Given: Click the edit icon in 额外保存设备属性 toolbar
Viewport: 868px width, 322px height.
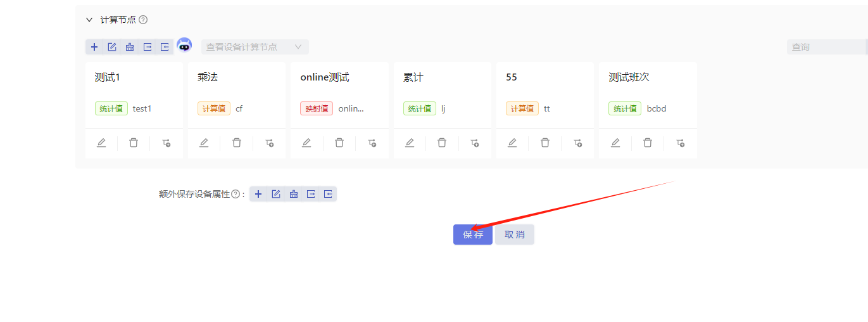Looking at the screenshot, I should click(x=276, y=194).
